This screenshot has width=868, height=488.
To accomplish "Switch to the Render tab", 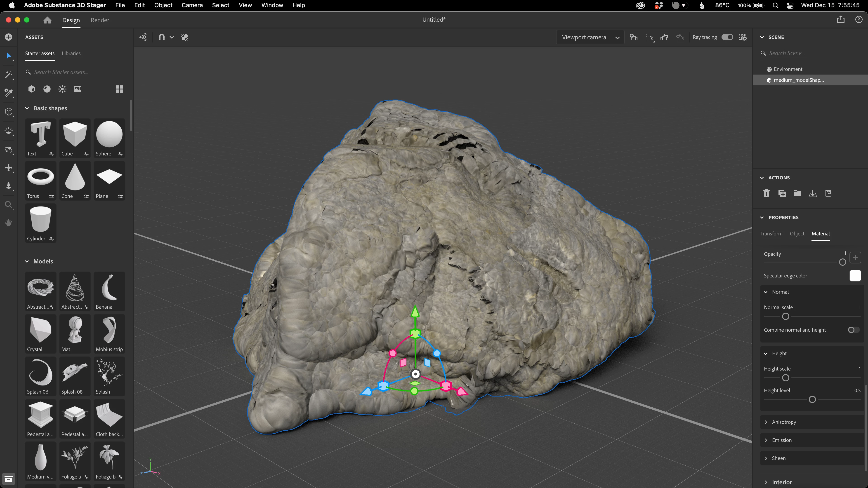I will pos(100,20).
